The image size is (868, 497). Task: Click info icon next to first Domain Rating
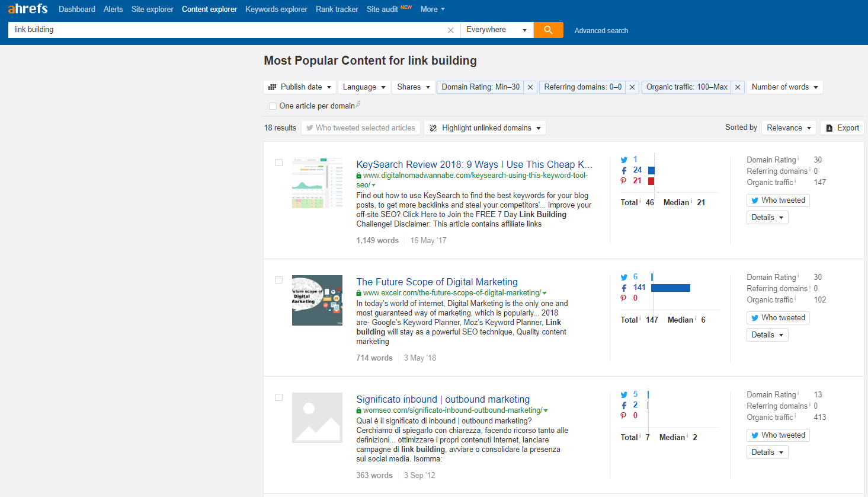click(798, 158)
